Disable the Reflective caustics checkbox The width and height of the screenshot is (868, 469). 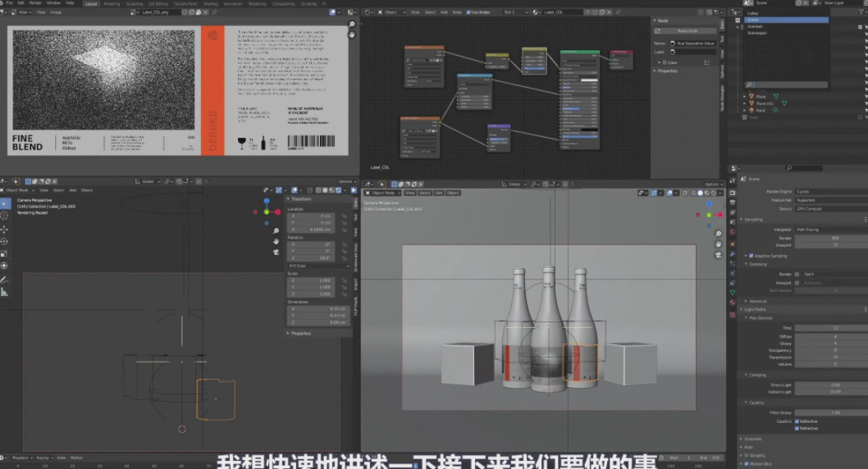click(x=796, y=421)
